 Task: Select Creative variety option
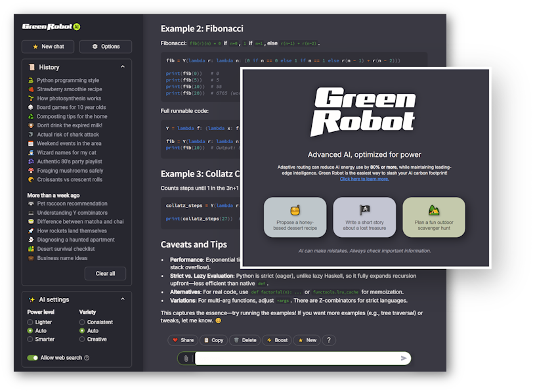tap(82, 339)
